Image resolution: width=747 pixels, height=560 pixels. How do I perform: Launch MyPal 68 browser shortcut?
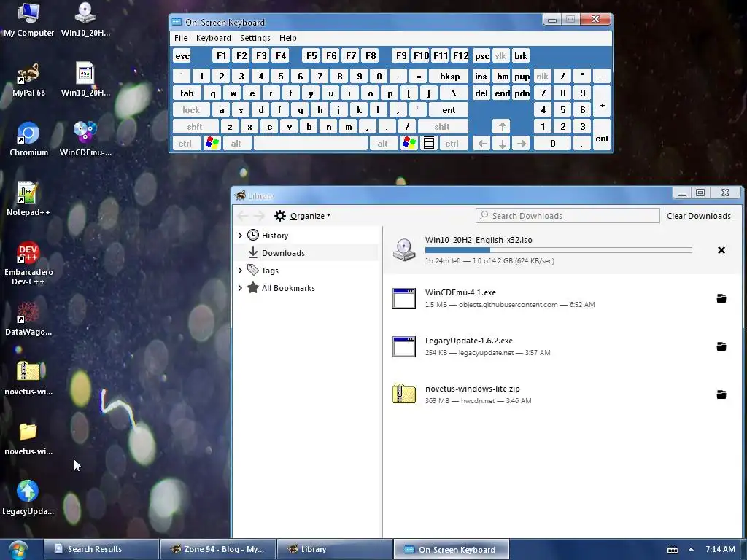pyautogui.click(x=28, y=80)
